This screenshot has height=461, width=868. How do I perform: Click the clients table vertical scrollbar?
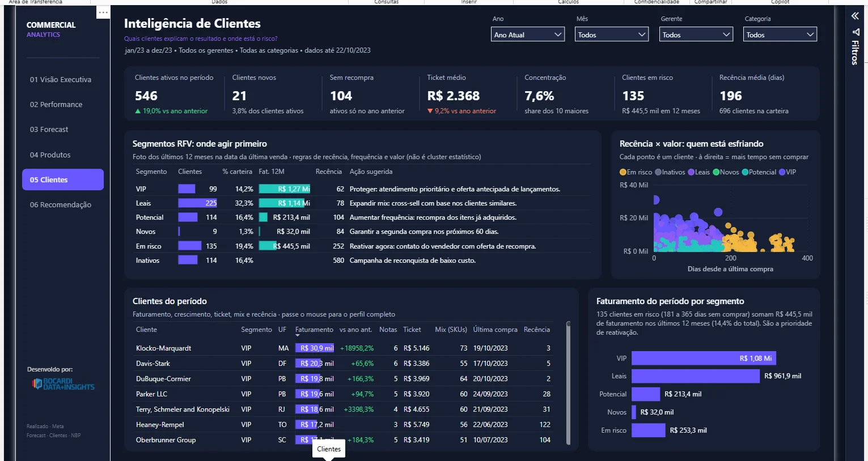tap(568, 382)
